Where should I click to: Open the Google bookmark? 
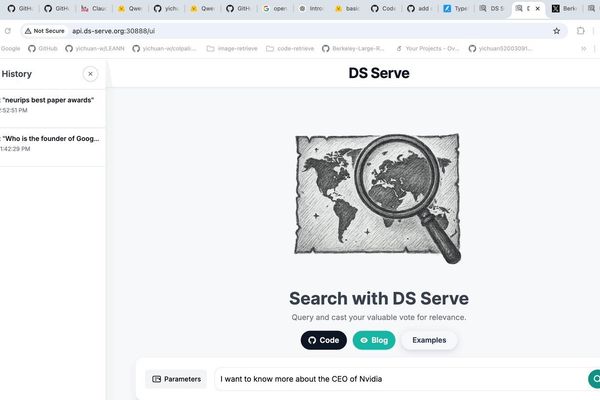click(10, 49)
